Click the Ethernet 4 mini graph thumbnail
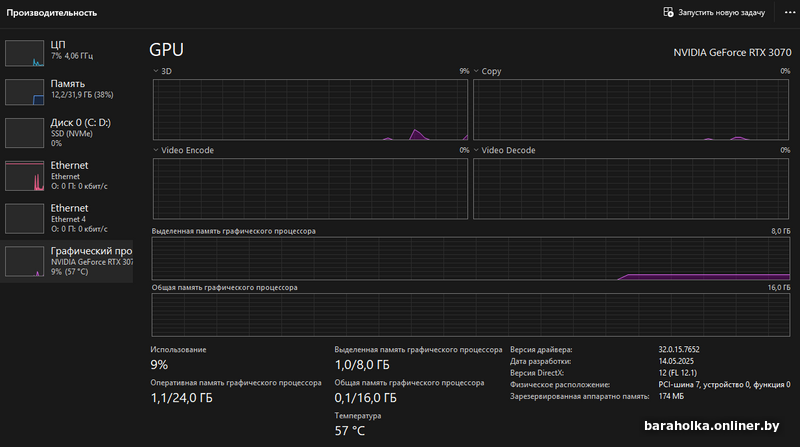 [x=24, y=218]
